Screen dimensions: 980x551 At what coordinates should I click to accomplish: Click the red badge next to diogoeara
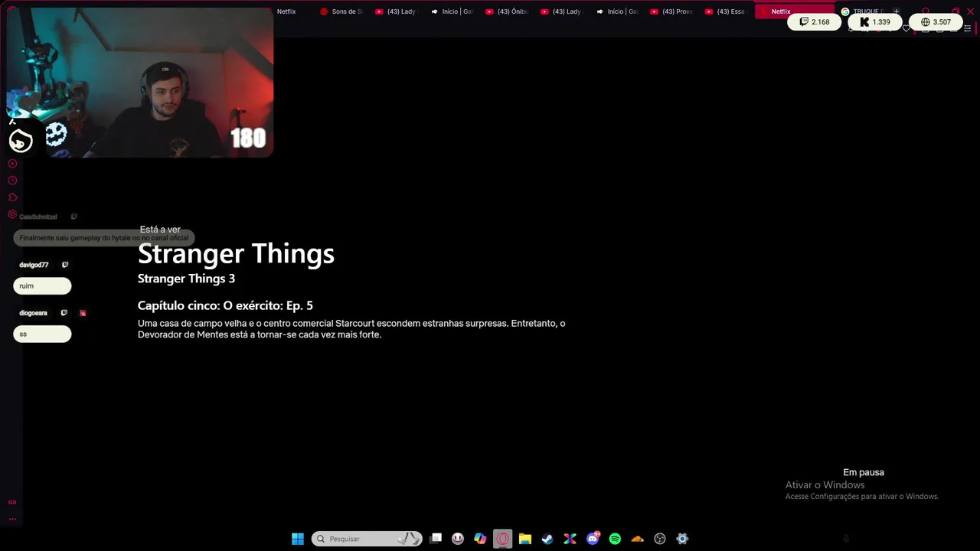83,313
